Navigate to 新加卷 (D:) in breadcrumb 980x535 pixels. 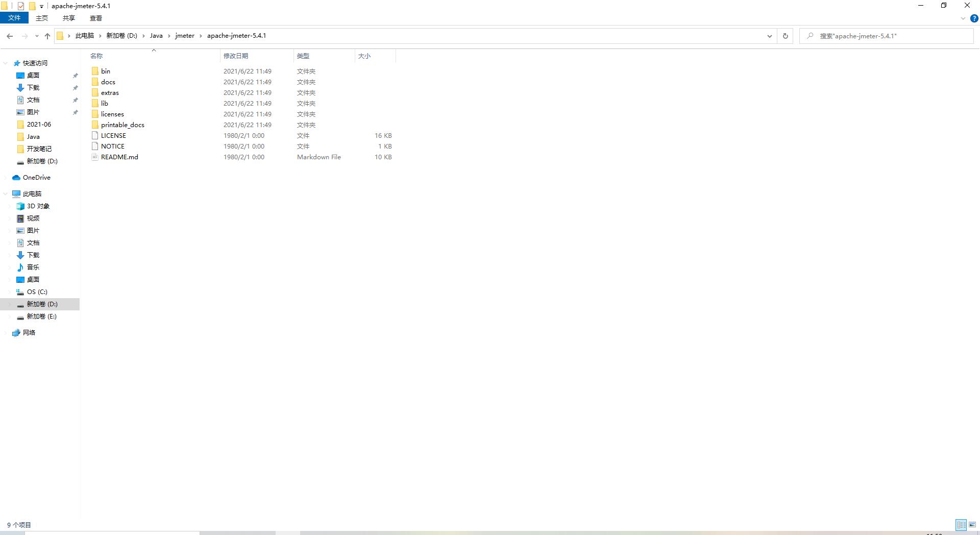[x=122, y=36]
